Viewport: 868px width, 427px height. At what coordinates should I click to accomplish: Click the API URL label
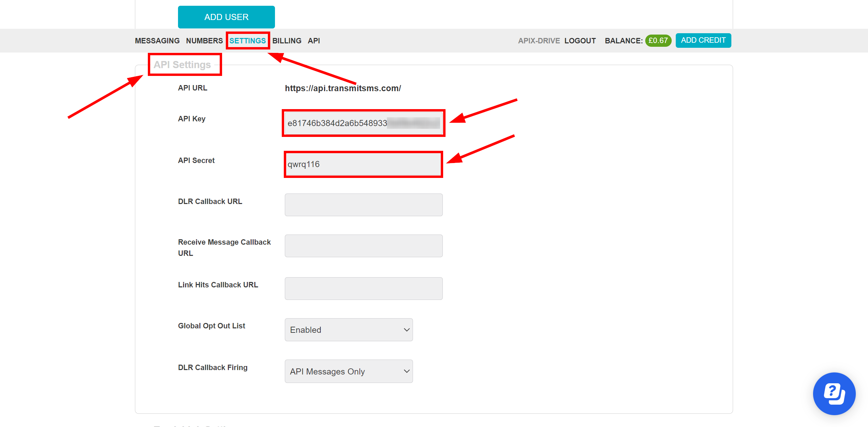click(x=193, y=88)
